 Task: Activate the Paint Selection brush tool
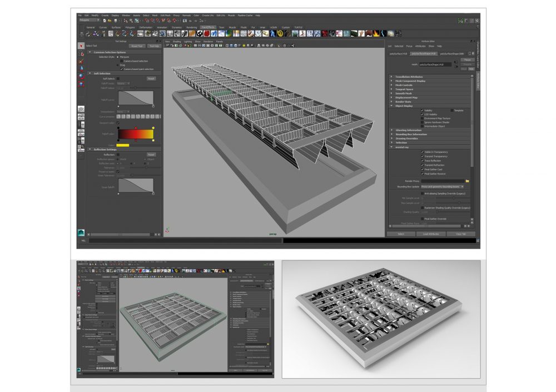(81, 61)
